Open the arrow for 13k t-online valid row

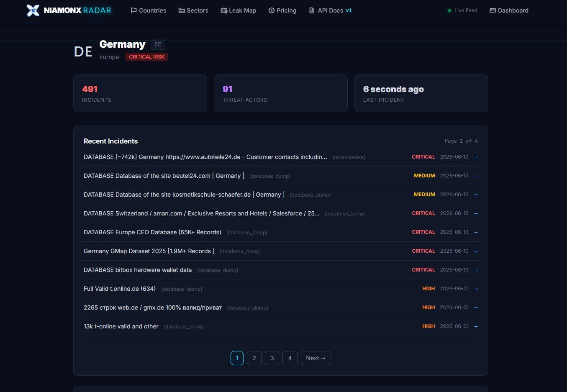(x=476, y=326)
